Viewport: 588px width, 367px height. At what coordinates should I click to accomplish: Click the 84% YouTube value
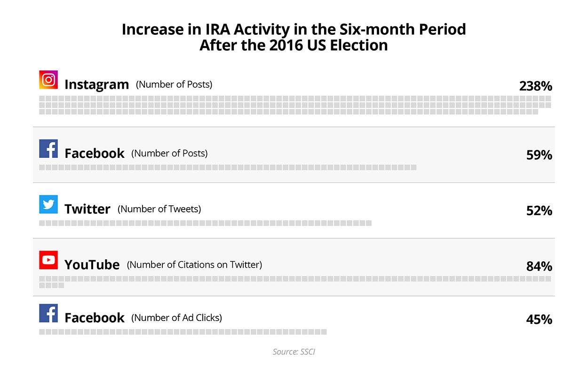[539, 266]
